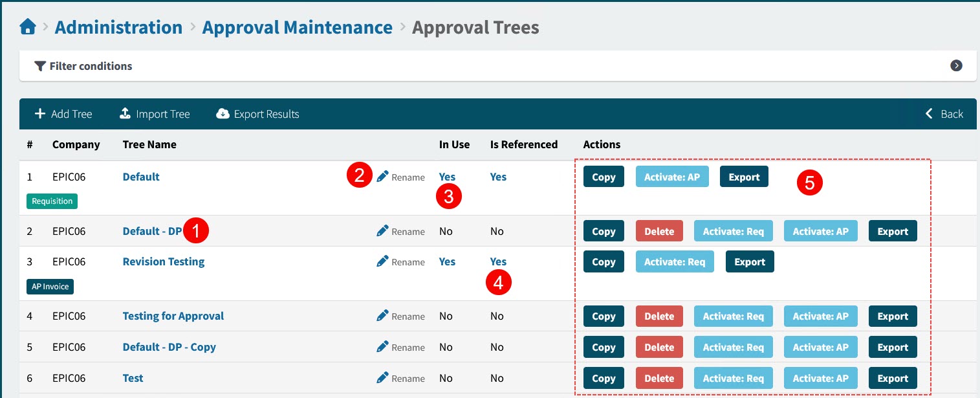This screenshot has width=980, height=398.
Task: Click the Tree Name column header
Action: pyautogui.click(x=149, y=144)
